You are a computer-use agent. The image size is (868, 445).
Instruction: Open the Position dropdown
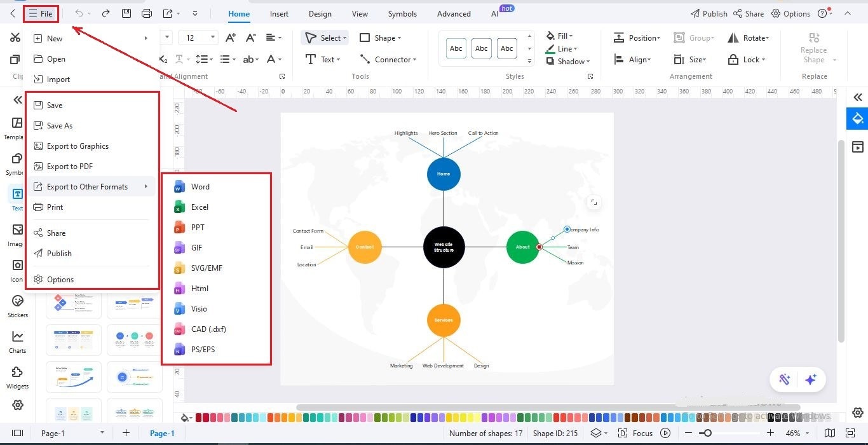[637, 38]
